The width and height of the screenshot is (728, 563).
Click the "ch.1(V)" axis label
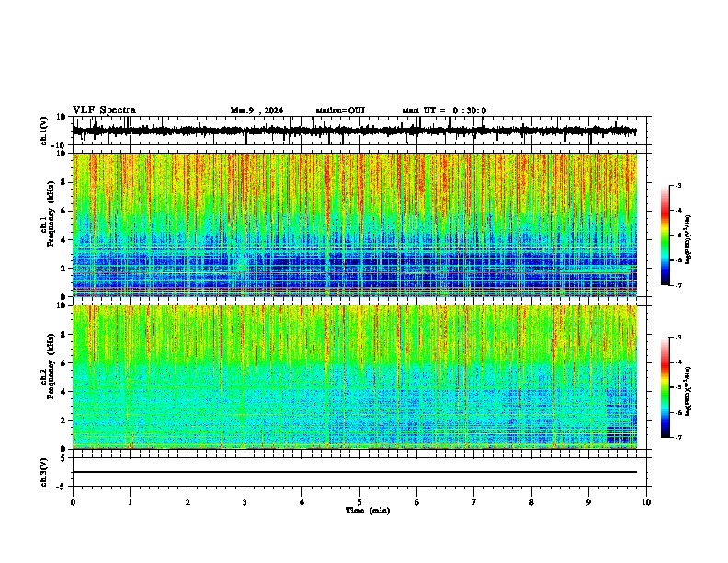click(x=44, y=131)
